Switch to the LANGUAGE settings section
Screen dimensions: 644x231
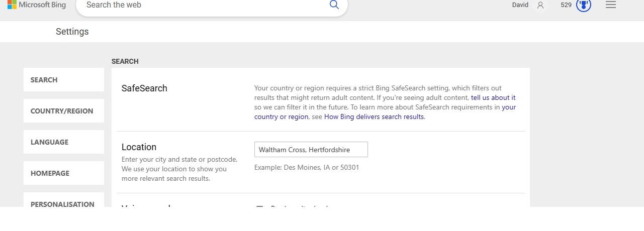pos(64,142)
